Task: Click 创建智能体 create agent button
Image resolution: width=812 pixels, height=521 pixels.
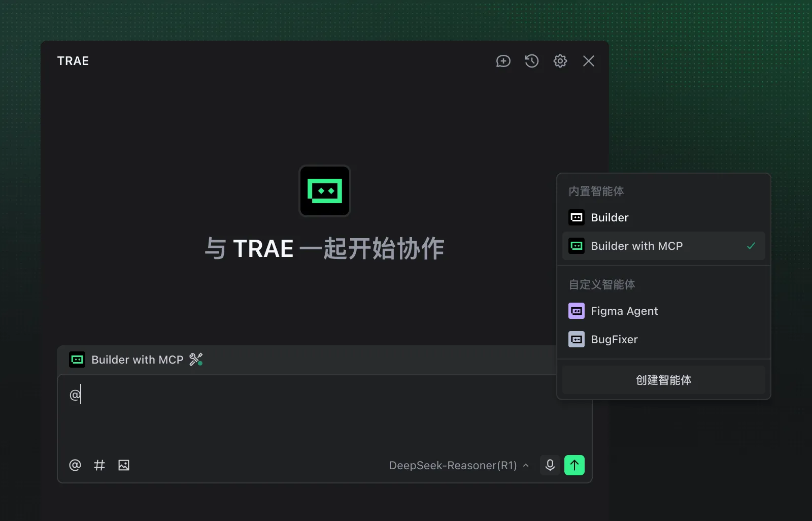Action: [x=664, y=380]
